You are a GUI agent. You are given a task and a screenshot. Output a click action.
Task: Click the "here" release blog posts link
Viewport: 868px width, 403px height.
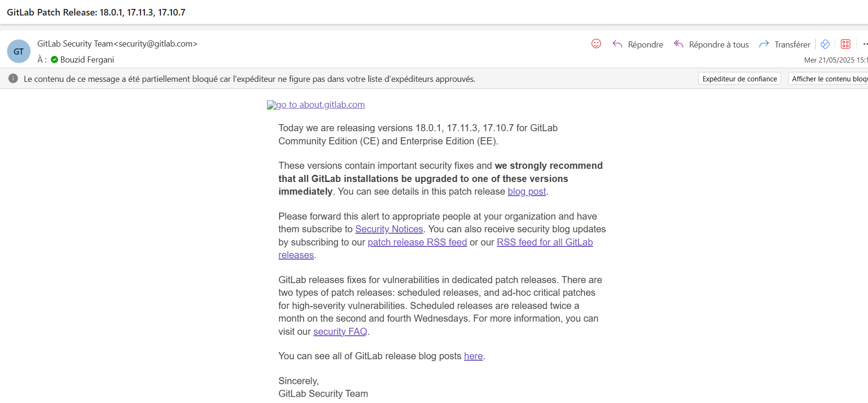click(x=473, y=356)
